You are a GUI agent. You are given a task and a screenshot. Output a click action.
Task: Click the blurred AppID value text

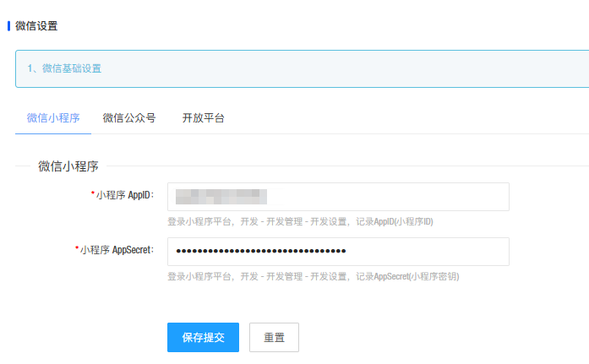[221, 197]
